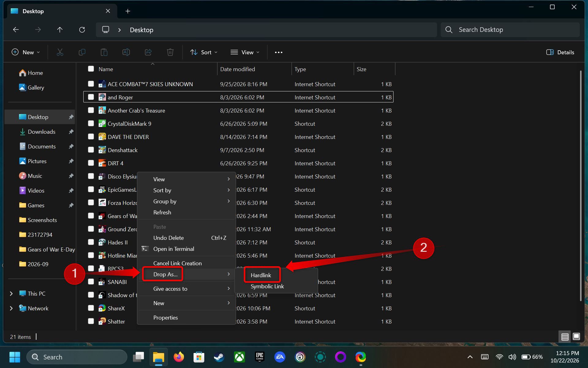This screenshot has height=368, width=588.
Task: Click the Cut scissors icon in toolbar
Action: point(60,52)
